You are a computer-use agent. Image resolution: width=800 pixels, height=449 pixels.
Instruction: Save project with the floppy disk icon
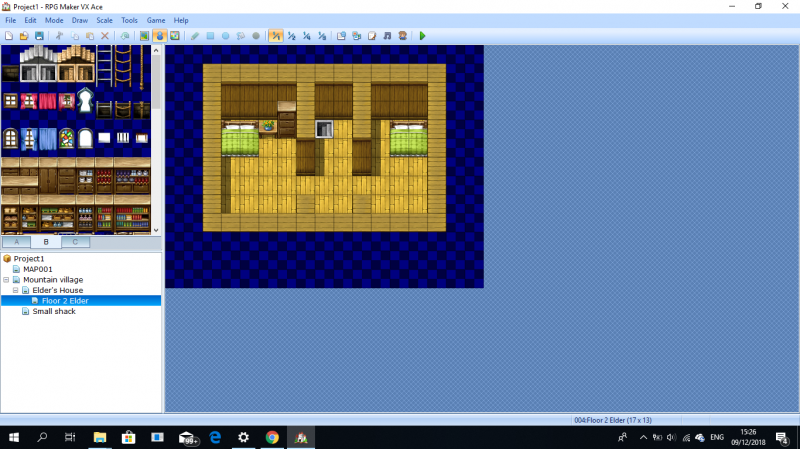pyautogui.click(x=39, y=36)
